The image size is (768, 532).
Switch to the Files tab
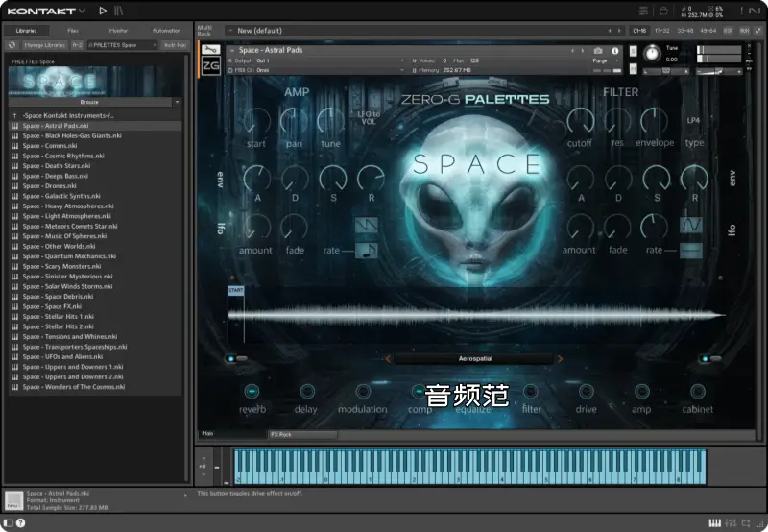point(73,31)
